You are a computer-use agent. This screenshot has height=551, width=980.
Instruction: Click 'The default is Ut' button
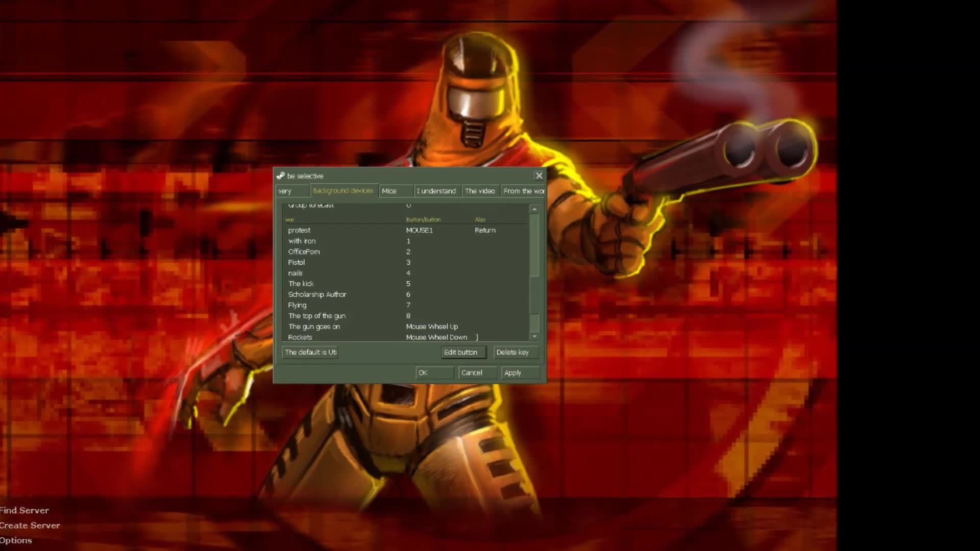(310, 352)
